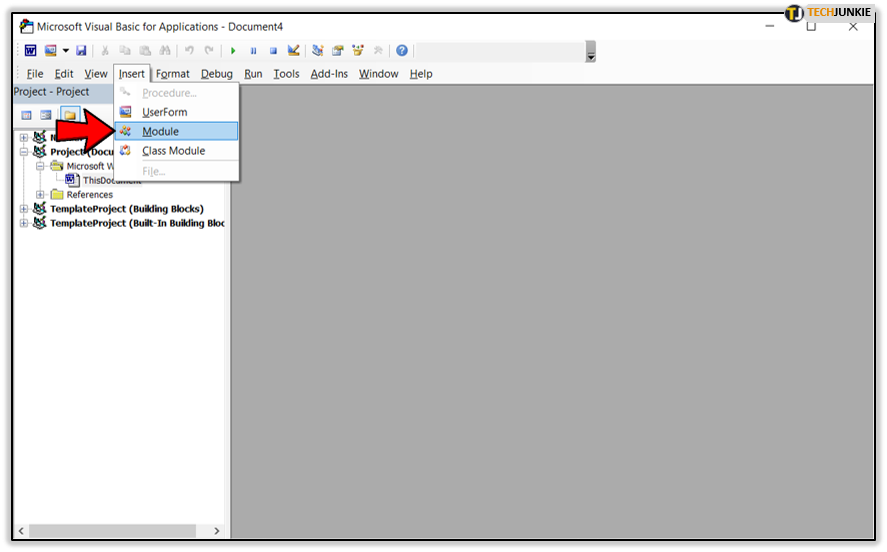Image resolution: width=887 pixels, height=552 pixels.
Task: Open the Tools menu
Action: click(x=286, y=74)
